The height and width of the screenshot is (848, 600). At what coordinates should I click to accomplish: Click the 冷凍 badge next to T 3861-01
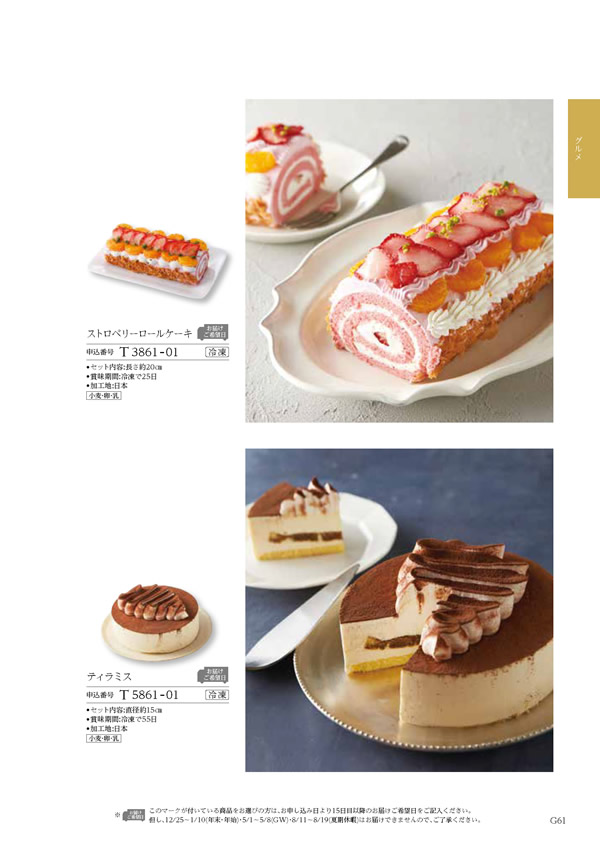click(x=217, y=352)
